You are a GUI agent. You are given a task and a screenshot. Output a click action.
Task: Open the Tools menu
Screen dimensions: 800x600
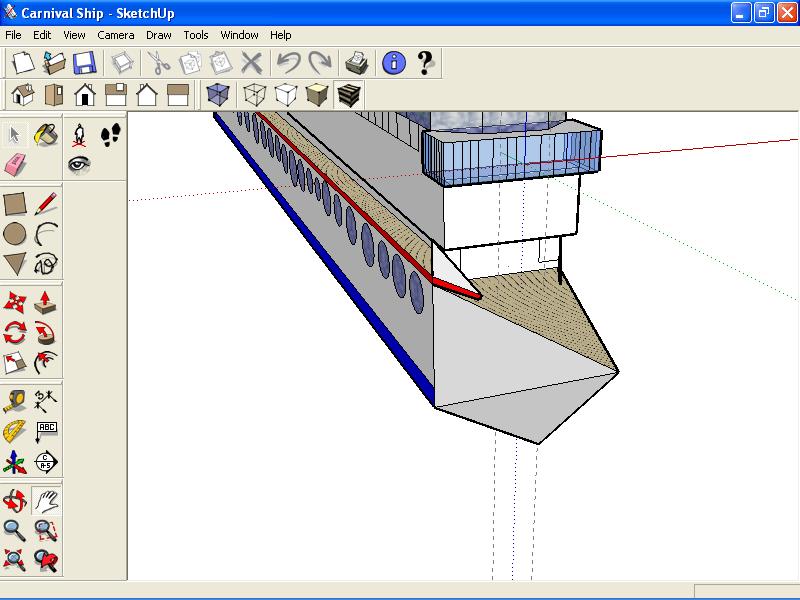(x=196, y=35)
